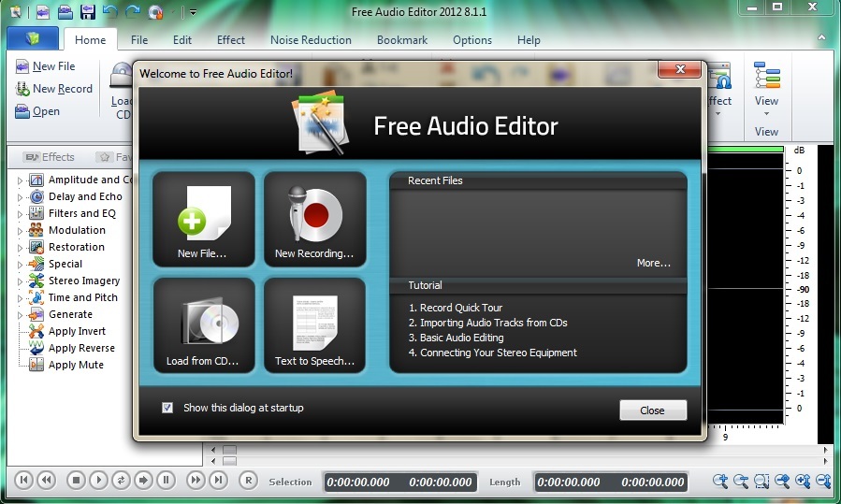
Task: Select Apply Mute in effects tree
Action: pos(76,365)
